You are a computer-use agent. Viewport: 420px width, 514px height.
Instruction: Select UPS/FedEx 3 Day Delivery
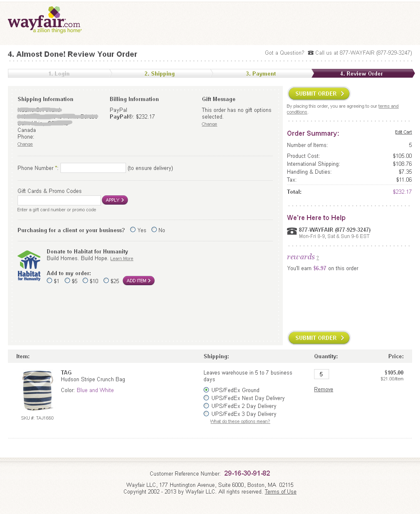(206, 414)
